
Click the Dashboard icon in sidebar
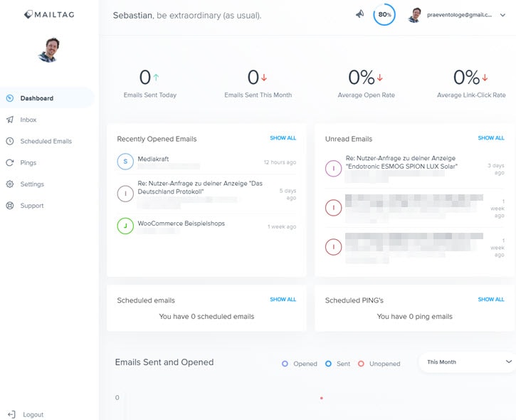pyautogui.click(x=10, y=98)
